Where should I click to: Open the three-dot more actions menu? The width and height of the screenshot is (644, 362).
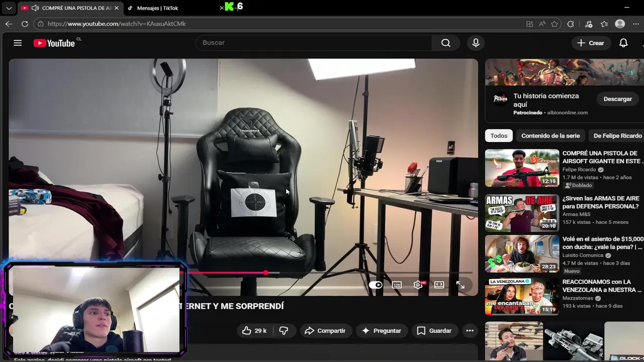pyautogui.click(x=469, y=330)
